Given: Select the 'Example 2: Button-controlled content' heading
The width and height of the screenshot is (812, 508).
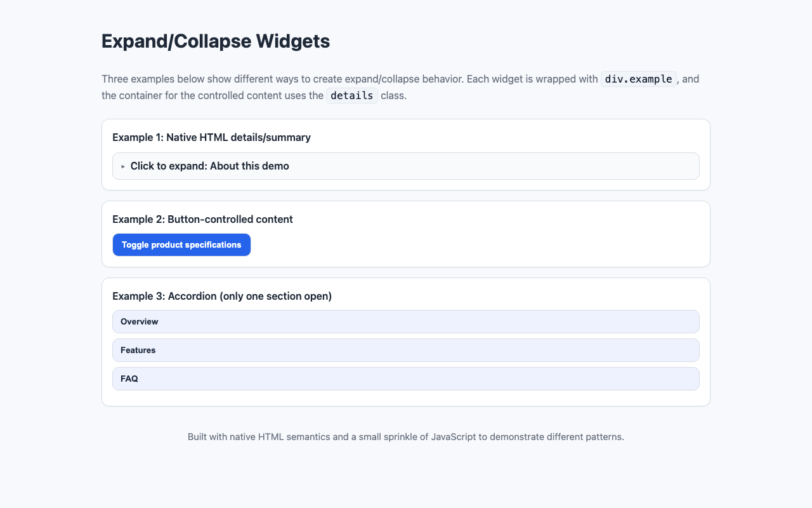Looking at the screenshot, I should click(x=203, y=219).
